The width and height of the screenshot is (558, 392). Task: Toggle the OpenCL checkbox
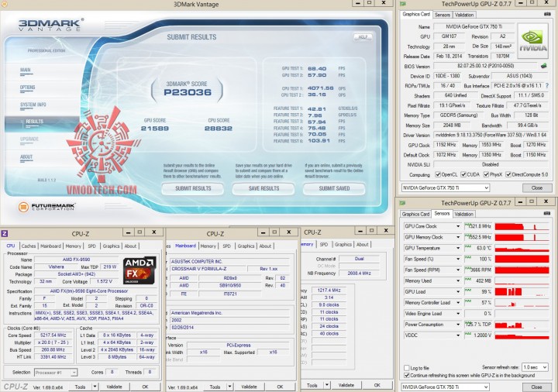pyautogui.click(x=438, y=174)
